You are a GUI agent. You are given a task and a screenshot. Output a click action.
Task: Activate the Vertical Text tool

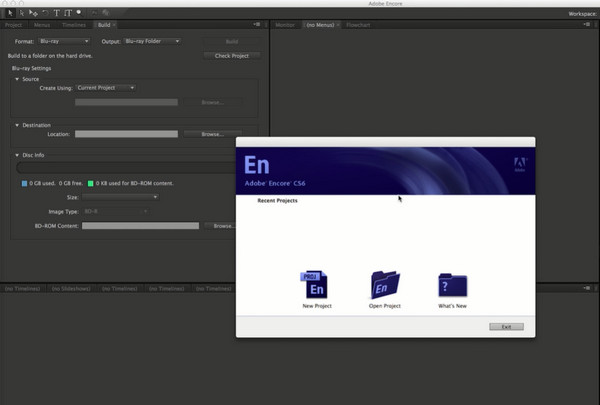68,13
